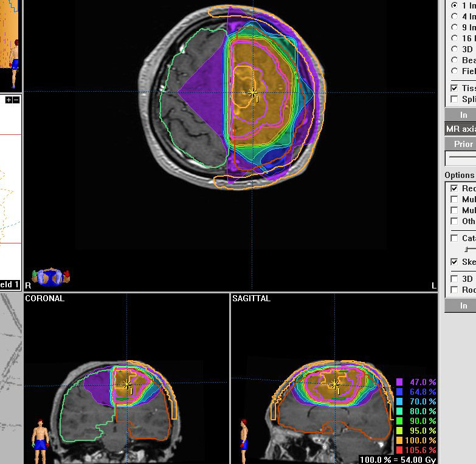This screenshot has width=476, height=464.
Task: Click the SAGITTAL view label
Action: (252, 299)
